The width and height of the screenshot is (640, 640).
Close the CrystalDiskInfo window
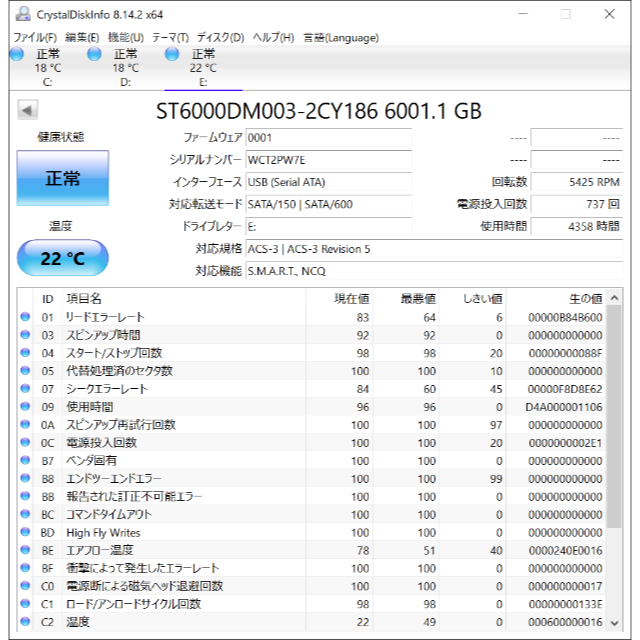coord(609,14)
